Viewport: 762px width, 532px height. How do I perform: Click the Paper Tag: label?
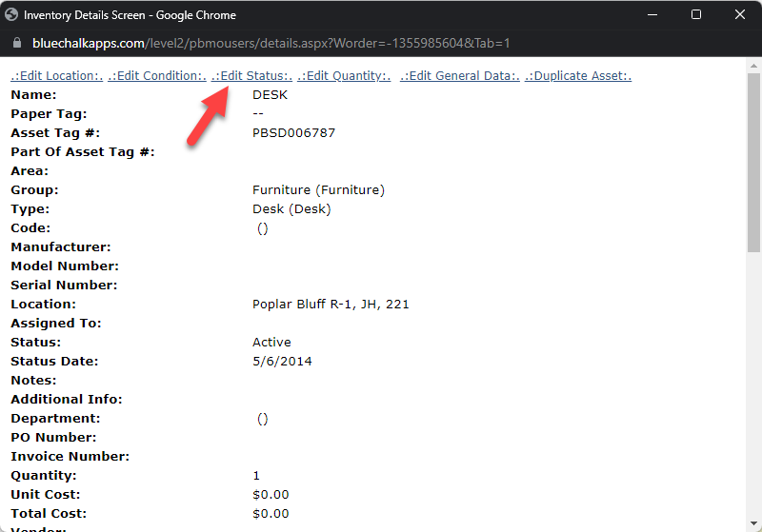pos(49,114)
